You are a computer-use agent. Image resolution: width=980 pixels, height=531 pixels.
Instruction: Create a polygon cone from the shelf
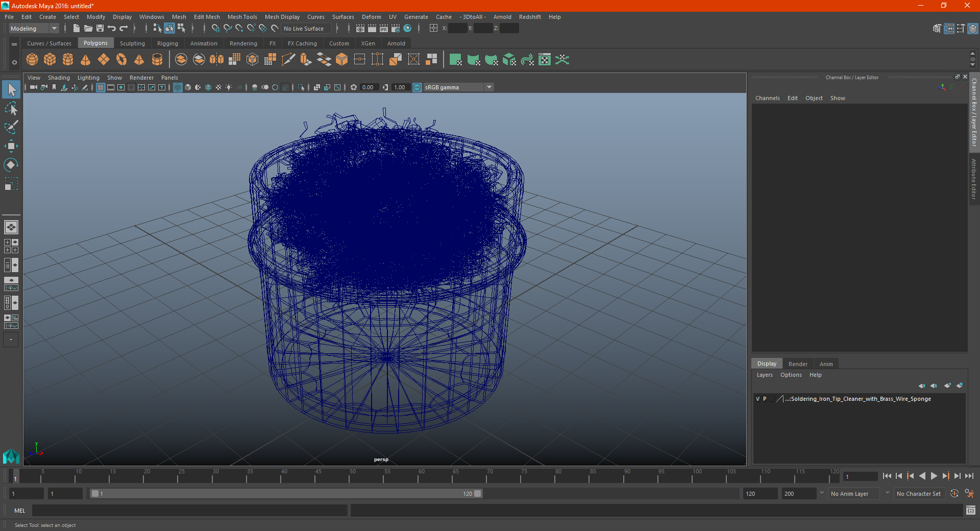click(86, 60)
